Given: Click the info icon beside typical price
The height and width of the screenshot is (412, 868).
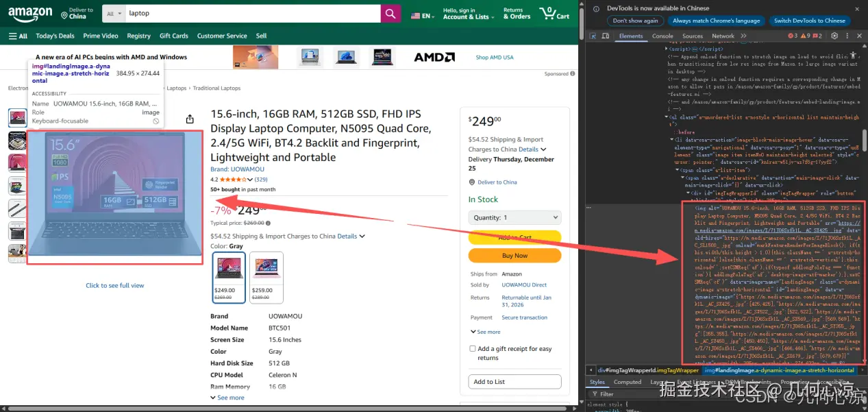Looking at the screenshot, I should (268, 223).
